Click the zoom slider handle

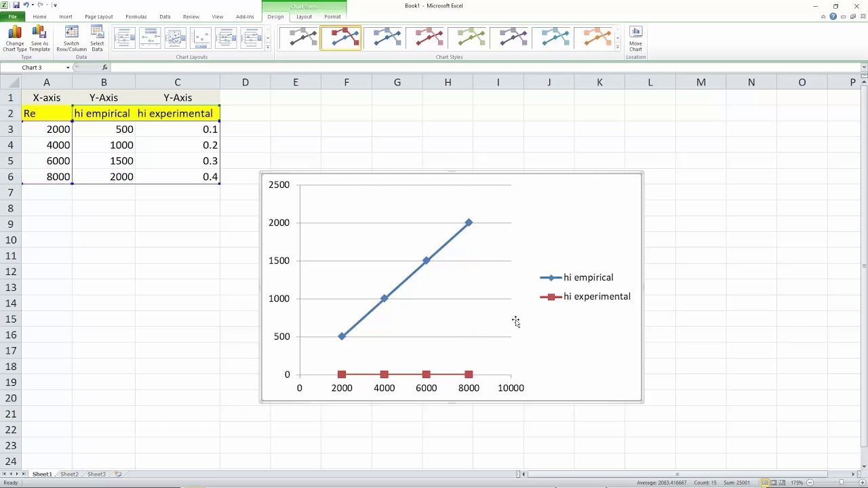point(842,483)
